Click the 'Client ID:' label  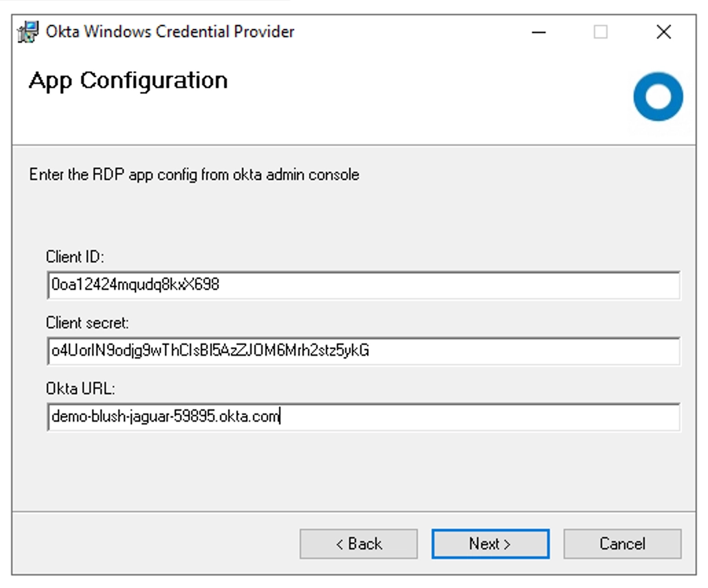tap(75, 257)
